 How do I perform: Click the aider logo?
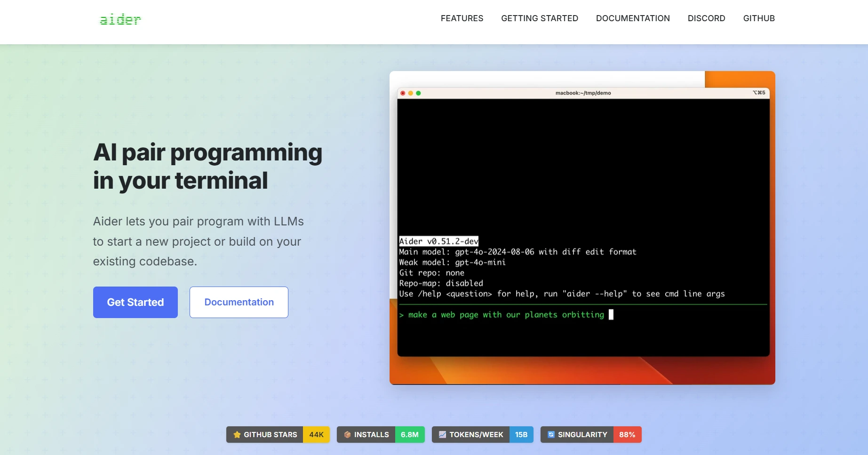120,19
